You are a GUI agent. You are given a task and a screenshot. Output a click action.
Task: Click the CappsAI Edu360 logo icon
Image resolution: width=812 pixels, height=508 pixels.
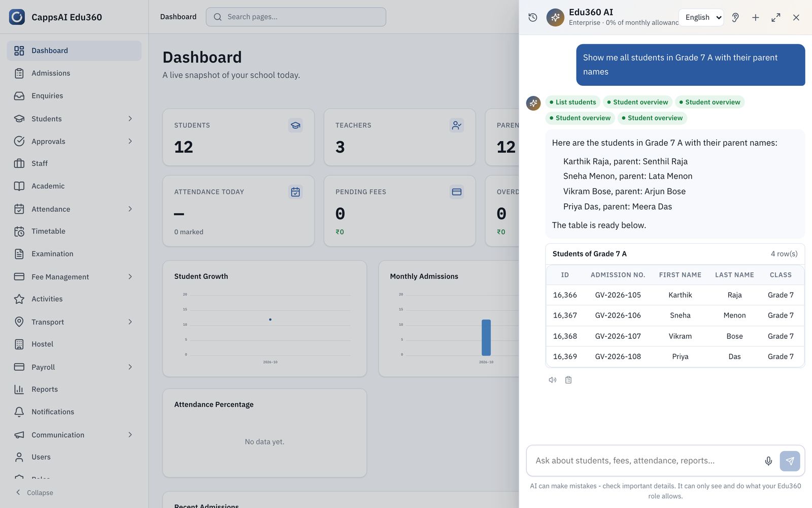click(17, 17)
